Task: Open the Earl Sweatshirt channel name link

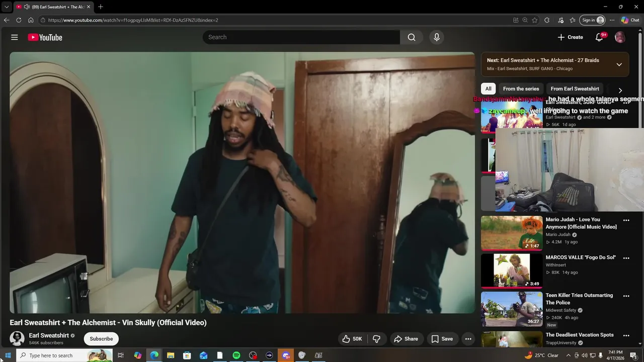Action: click(x=49, y=335)
